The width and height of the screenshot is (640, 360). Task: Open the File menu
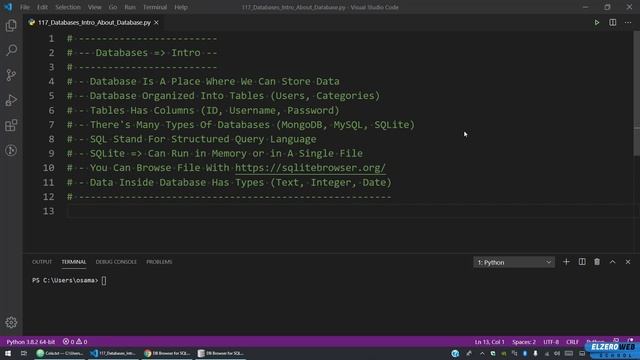click(25, 7)
